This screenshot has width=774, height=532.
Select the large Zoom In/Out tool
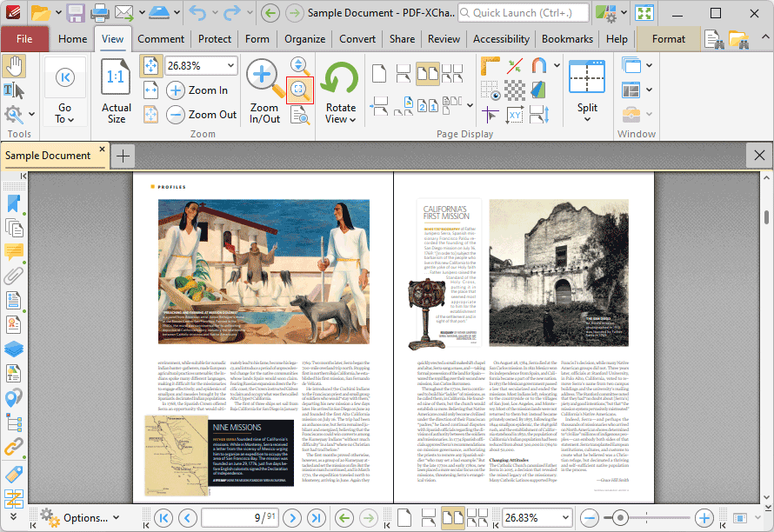coord(264,90)
